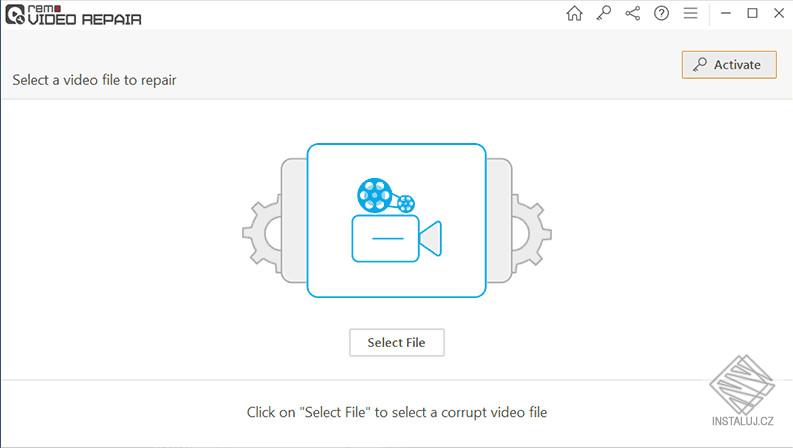This screenshot has height=448, width=793.
Task: Click the bottom corrupt video file instruction
Action: (x=397, y=412)
